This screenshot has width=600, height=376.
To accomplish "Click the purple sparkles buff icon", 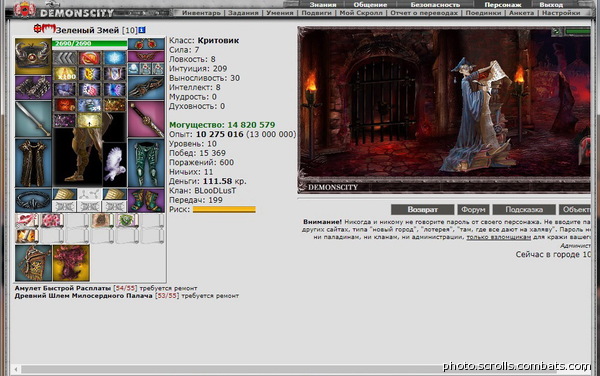I will [64, 120].
